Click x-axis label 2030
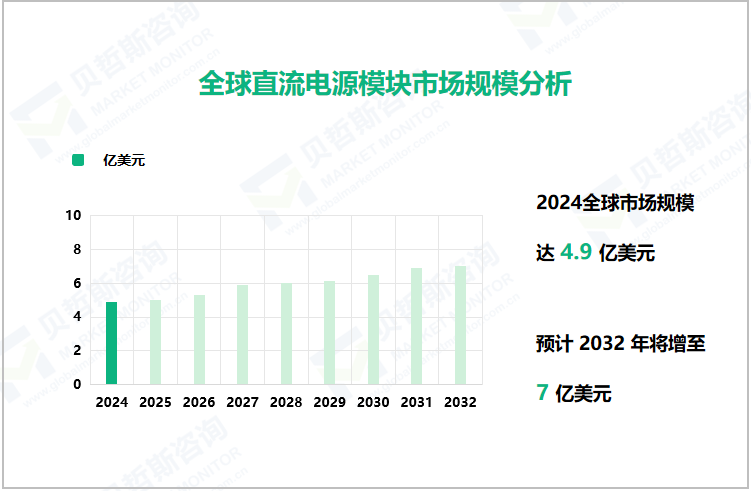 click(x=373, y=402)
